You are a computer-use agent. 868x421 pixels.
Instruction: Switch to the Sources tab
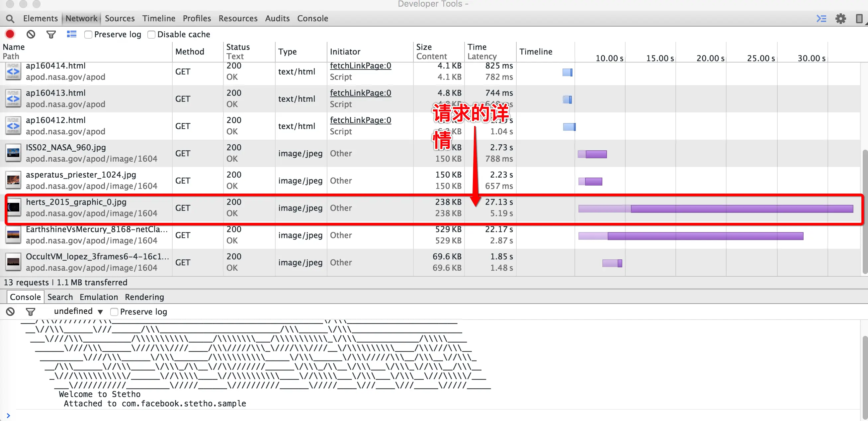pos(120,19)
